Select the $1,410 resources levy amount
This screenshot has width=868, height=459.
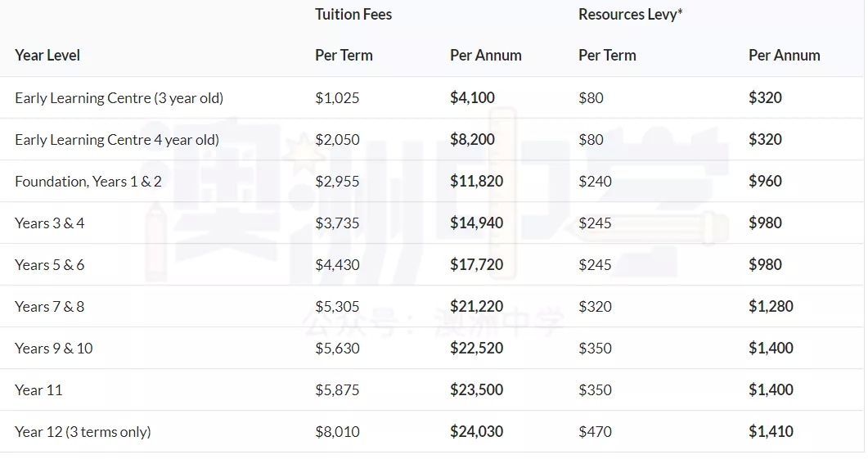[771, 432]
